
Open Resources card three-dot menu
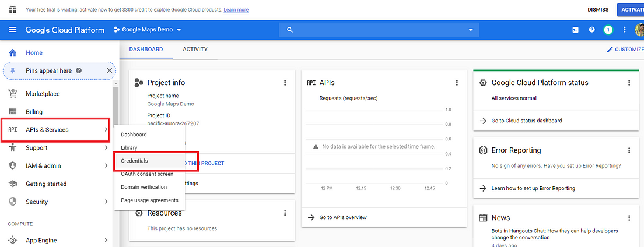pyautogui.click(x=285, y=213)
